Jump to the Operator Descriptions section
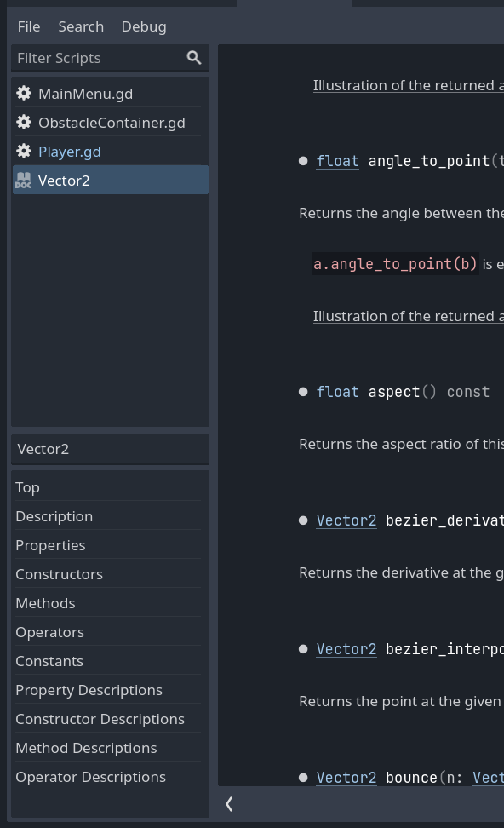This screenshot has height=828, width=504. tap(90, 776)
